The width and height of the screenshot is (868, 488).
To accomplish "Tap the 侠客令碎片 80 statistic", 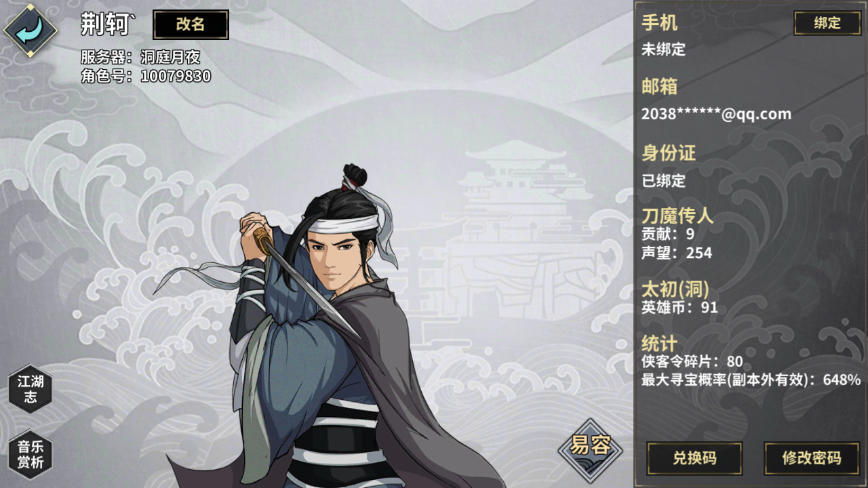I will (692, 361).
